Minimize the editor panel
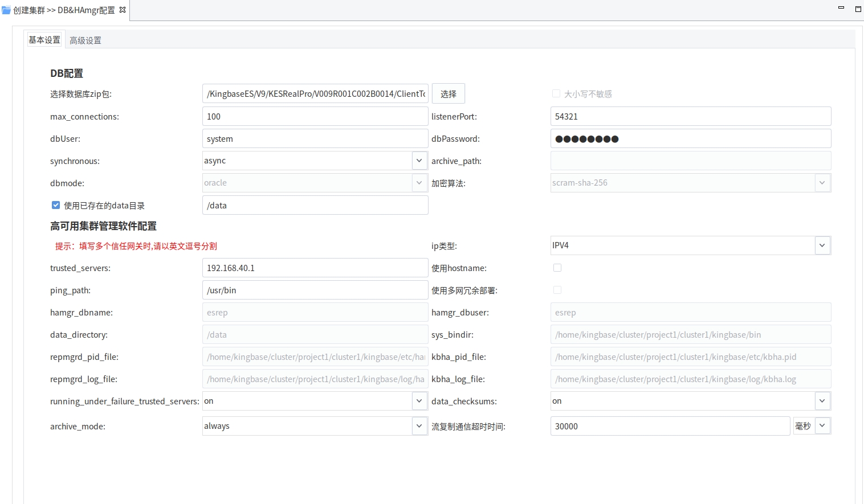 point(841,8)
